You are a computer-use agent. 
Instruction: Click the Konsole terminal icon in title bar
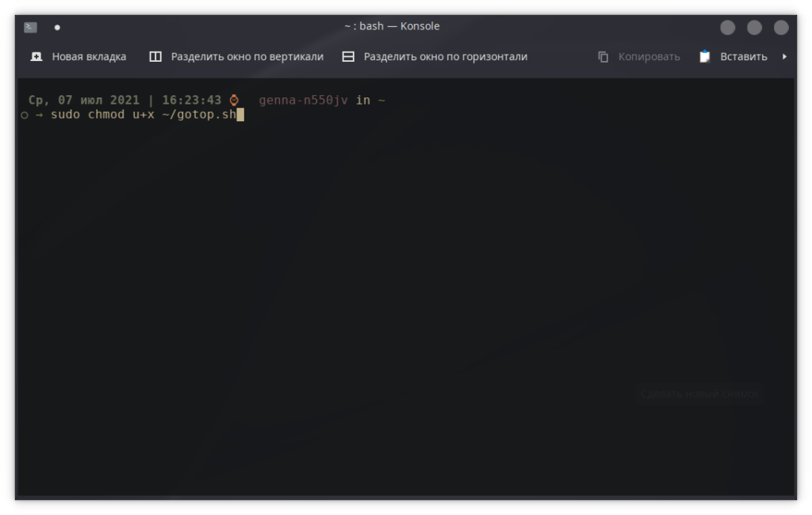31,27
